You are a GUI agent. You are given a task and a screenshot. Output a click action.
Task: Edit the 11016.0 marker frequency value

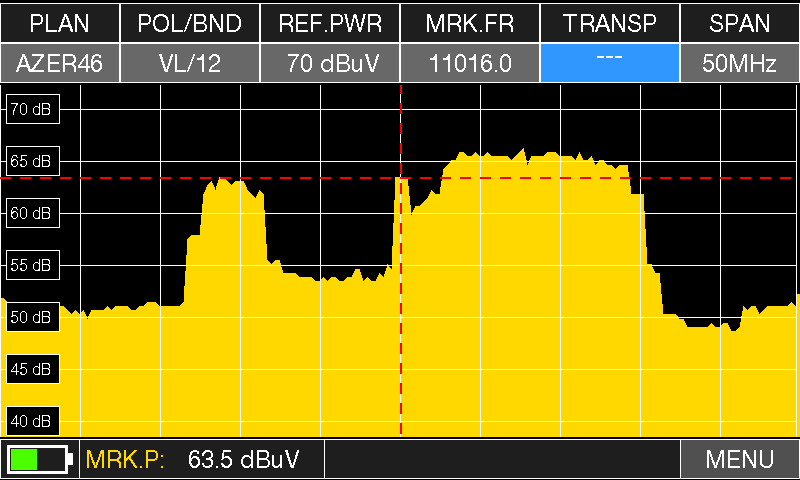(x=470, y=63)
